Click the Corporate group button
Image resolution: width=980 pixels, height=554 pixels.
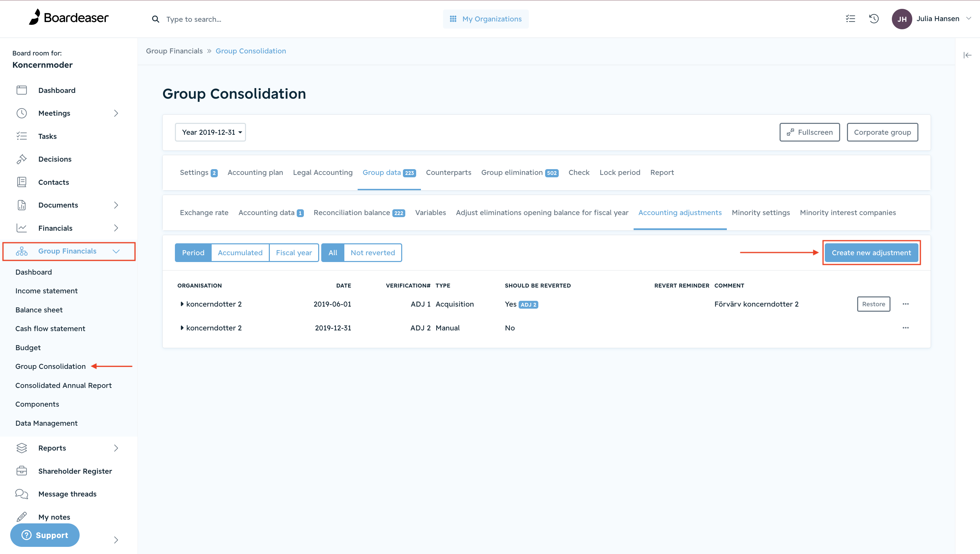tap(882, 132)
